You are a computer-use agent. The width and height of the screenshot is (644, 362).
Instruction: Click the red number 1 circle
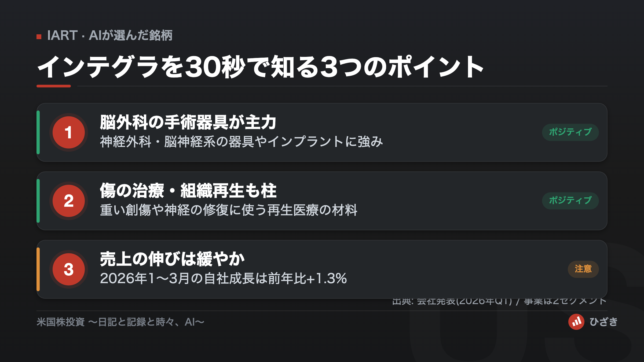pyautogui.click(x=69, y=132)
